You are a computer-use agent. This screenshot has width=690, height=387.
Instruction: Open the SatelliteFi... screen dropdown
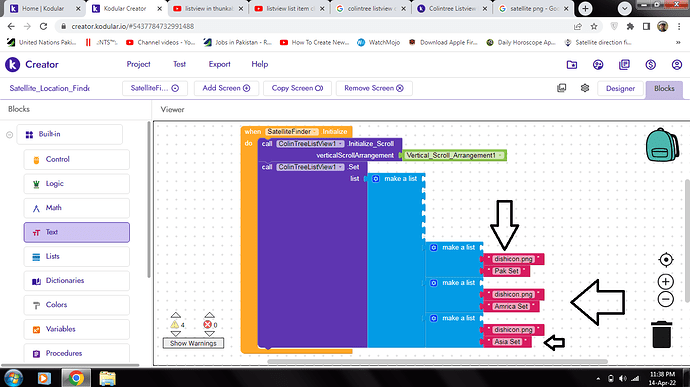pyautogui.click(x=155, y=88)
